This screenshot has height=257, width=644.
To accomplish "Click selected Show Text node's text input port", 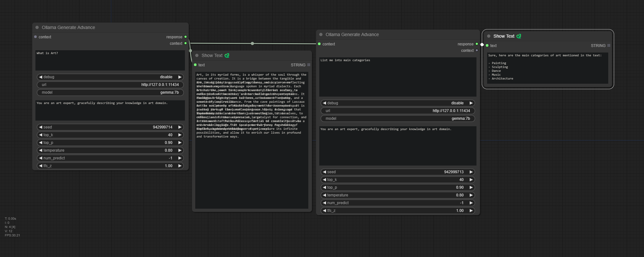I will pyautogui.click(x=487, y=45).
